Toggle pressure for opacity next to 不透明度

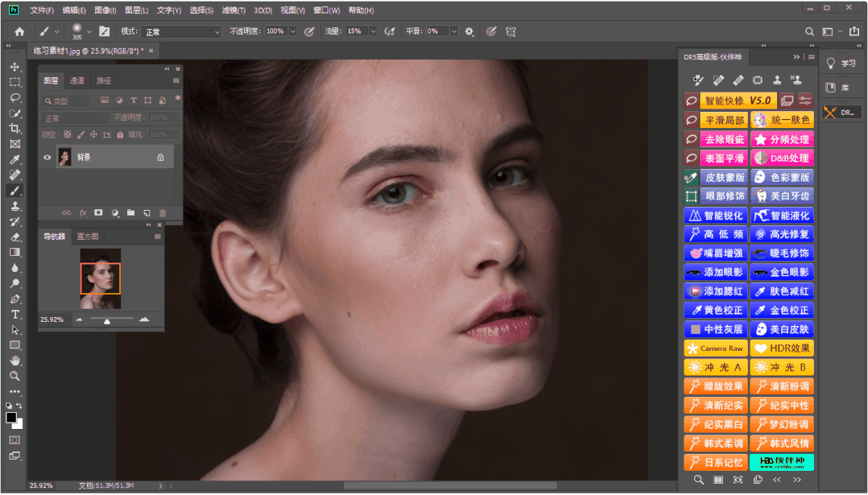(308, 31)
